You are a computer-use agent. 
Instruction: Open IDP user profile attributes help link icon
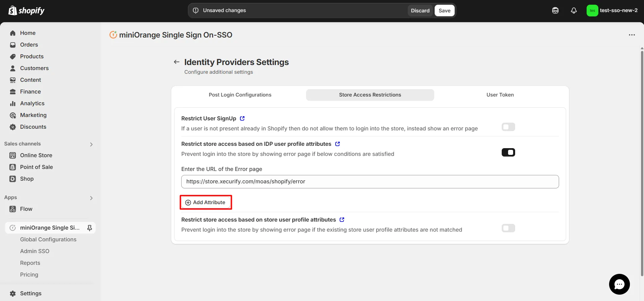click(x=338, y=144)
